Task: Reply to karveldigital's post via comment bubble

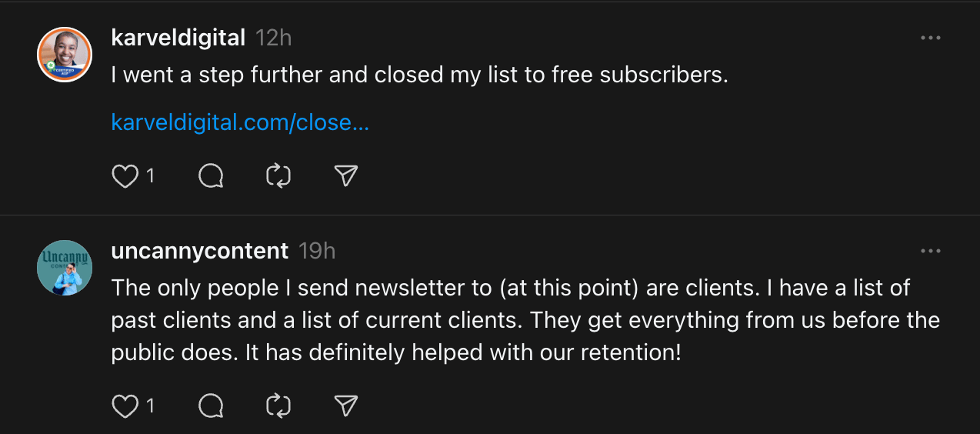Action: coord(211,177)
